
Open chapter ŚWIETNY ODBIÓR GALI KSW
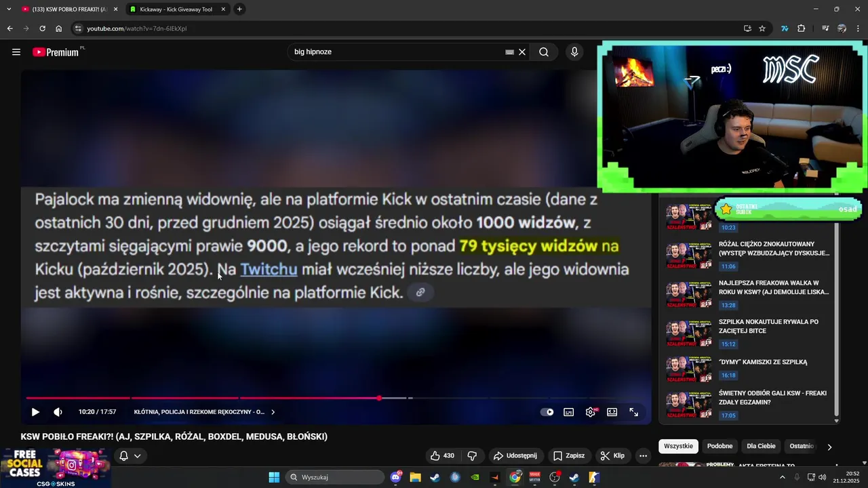pos(772,397)
